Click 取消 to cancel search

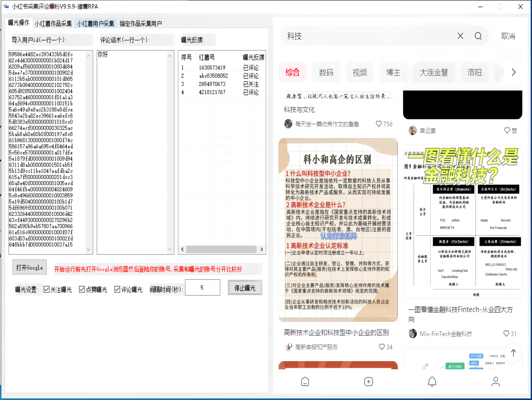click(508, 36)
